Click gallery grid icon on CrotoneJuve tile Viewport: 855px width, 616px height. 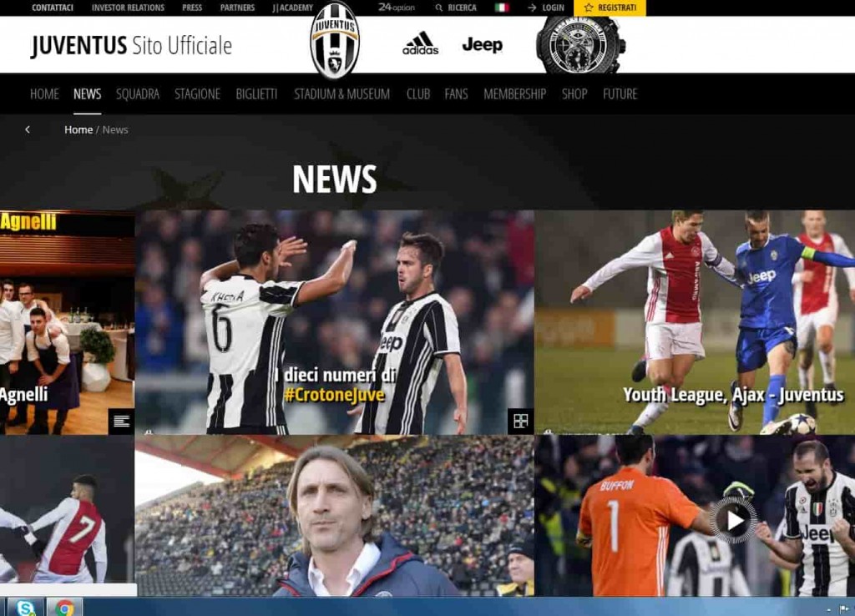point(521,421)
